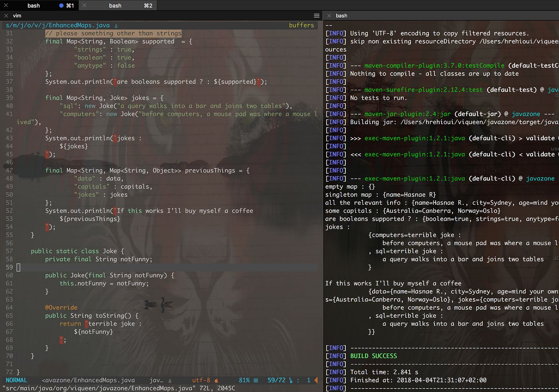Screen dimensions: 559x392
Task: Click the exec-maven-plugin:1.2.1:java link in build output
Action: (x=414, y=178)
